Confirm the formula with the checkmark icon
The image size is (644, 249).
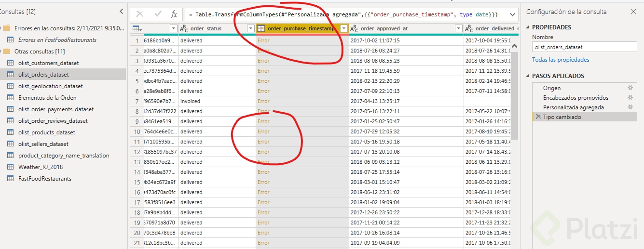(x=158, y=14)
